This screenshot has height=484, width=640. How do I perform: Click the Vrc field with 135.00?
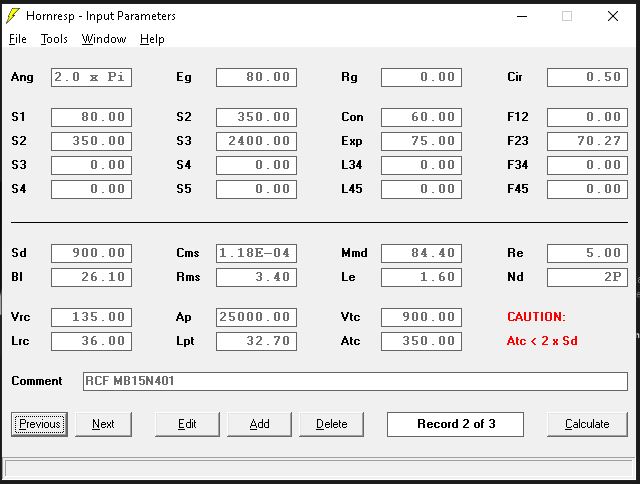[91, 317]
